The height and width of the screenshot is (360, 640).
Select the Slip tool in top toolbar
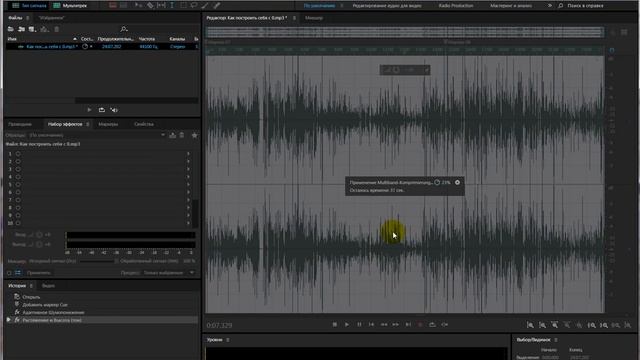pyautogui.click(x=161, y=5)
